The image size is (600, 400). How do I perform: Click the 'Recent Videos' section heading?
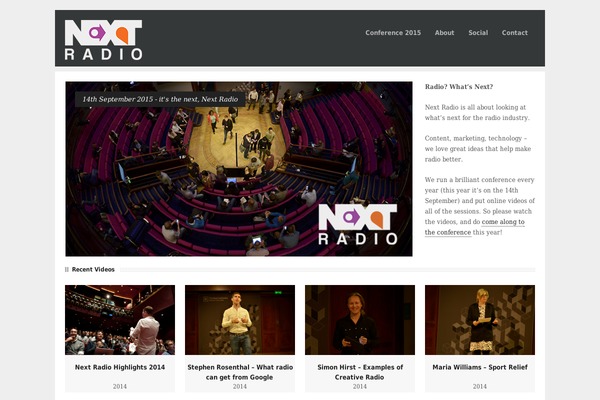pos(93,269)
